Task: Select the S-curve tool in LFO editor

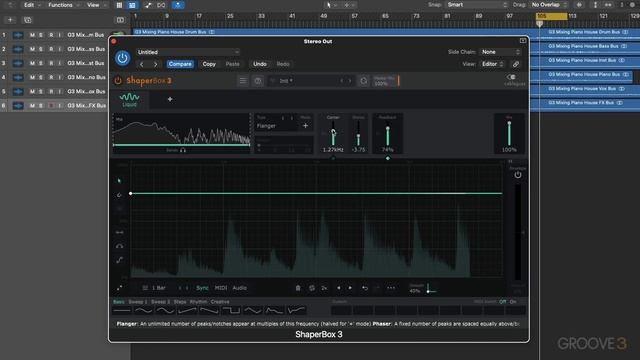Action: point(119,260)
